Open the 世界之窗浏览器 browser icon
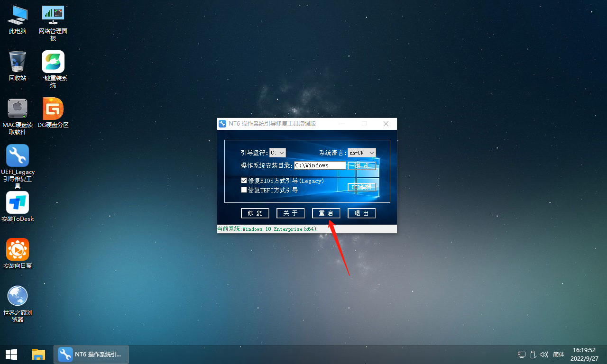The width and height of the screenshot is (607, 364). point(18,296)
